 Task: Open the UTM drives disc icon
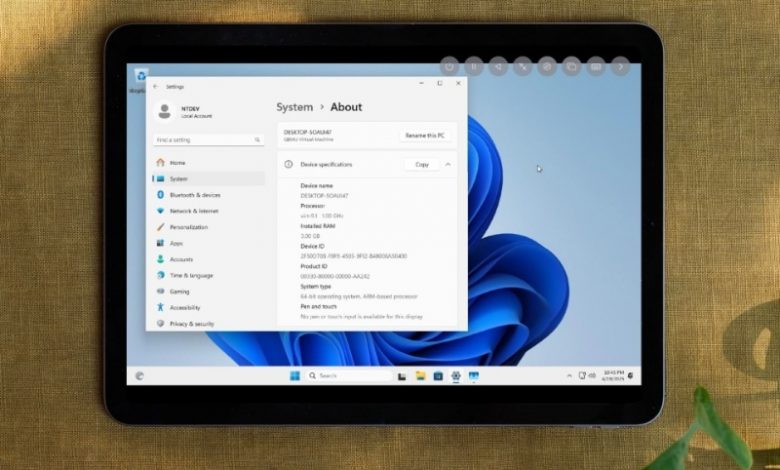tap(547, 67)
